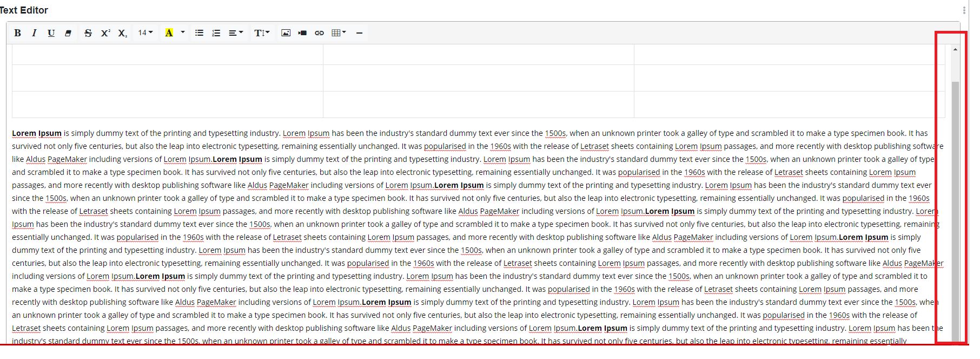Viewport: 980px width, 359px height.
Task: Toggle bold formatting
Action: 18,33
